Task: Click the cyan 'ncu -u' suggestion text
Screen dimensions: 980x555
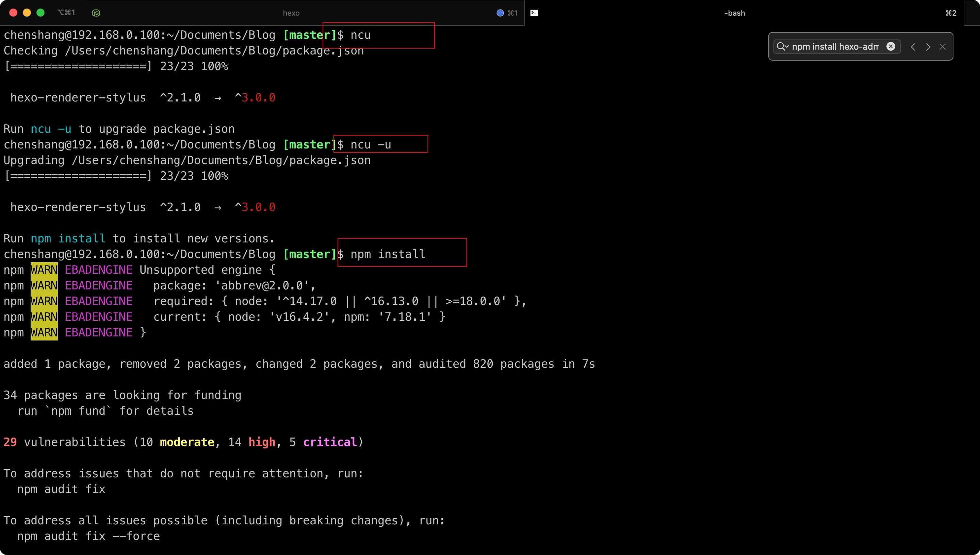Action: (x=51, y=129)
